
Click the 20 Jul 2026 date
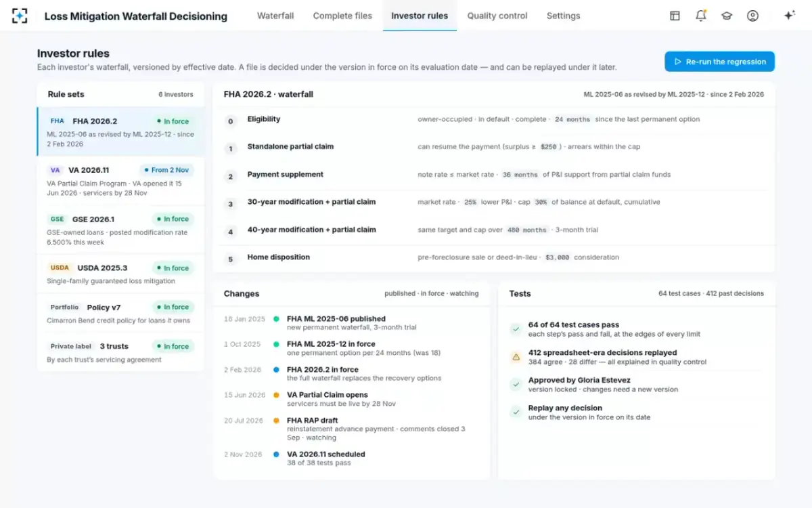pos(244,421)
